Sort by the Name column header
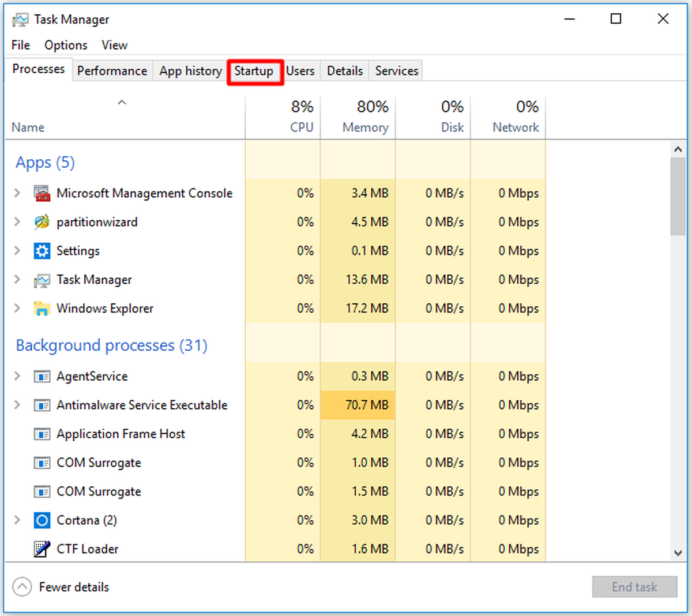The height and width of the screenshot is (616, 692). click(125, 118)
